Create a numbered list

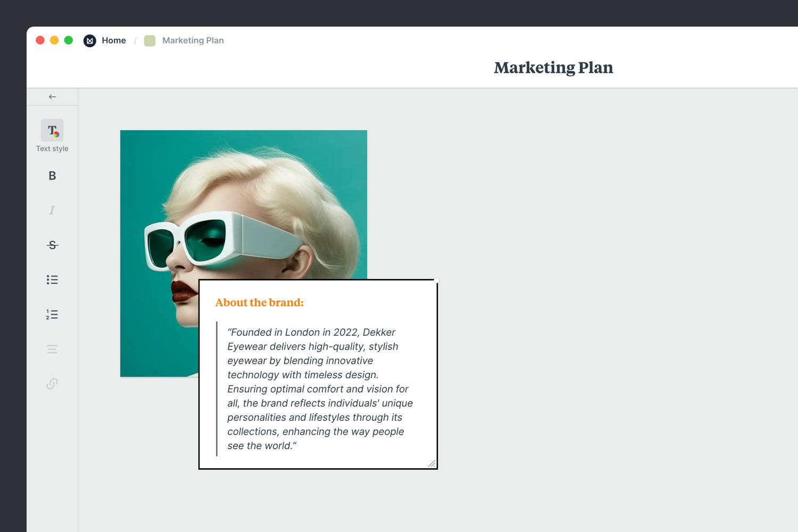(x=52, y=314)
